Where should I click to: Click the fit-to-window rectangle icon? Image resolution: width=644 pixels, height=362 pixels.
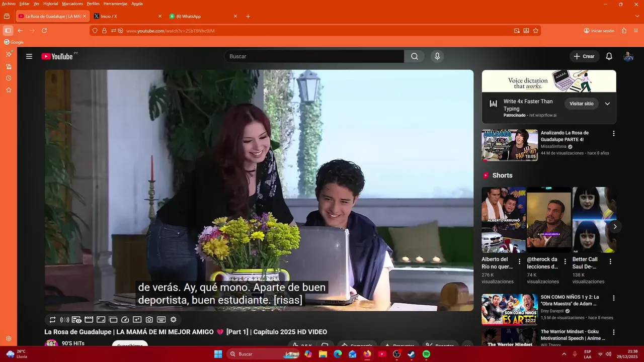(x=101, y=320)
